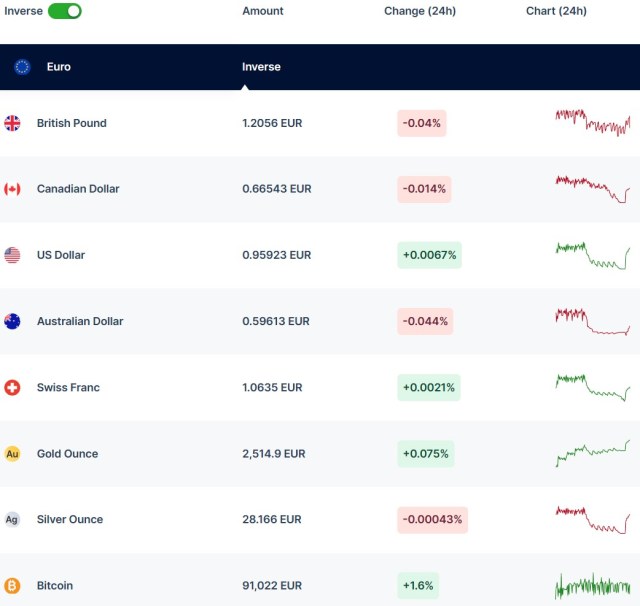Click the Canadian flag icon
The width and height of the screenshot is (640, 606).
tap(12, 189)
